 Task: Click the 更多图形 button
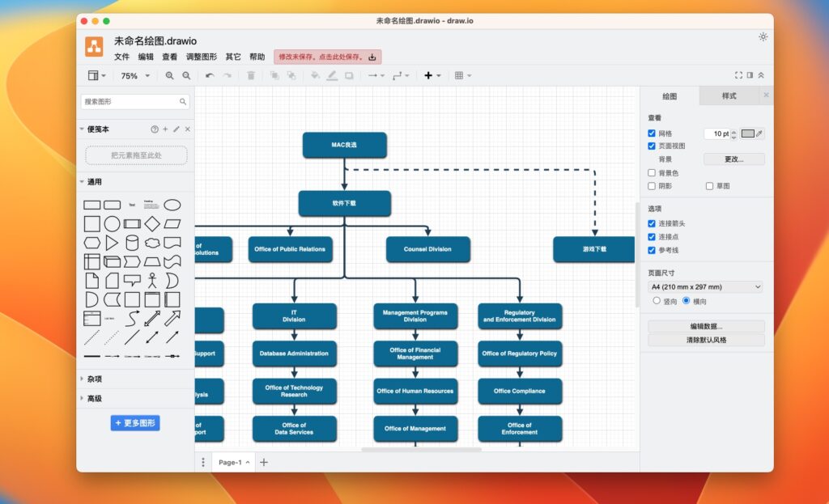[x=135, y=423]
